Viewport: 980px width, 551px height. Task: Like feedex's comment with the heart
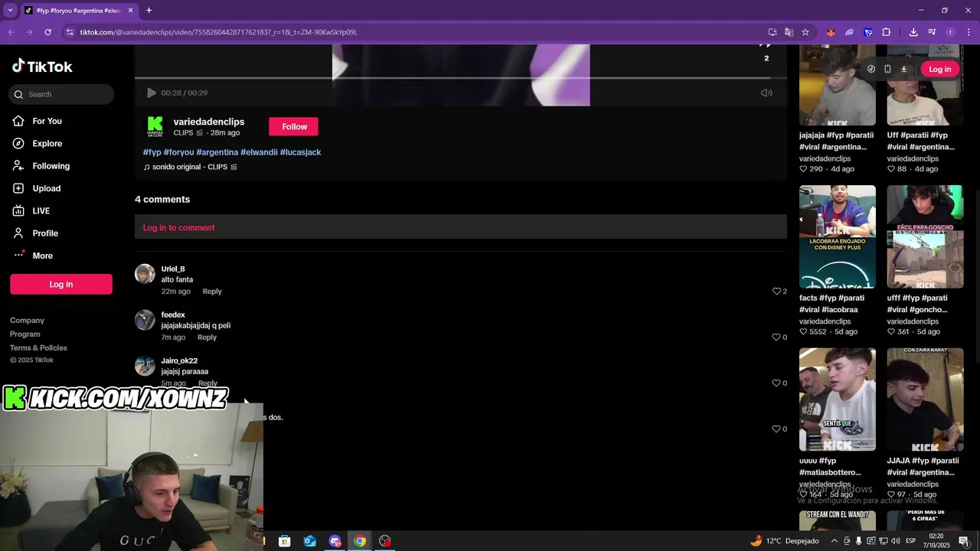pyautogui.click(x=776, y=337)
